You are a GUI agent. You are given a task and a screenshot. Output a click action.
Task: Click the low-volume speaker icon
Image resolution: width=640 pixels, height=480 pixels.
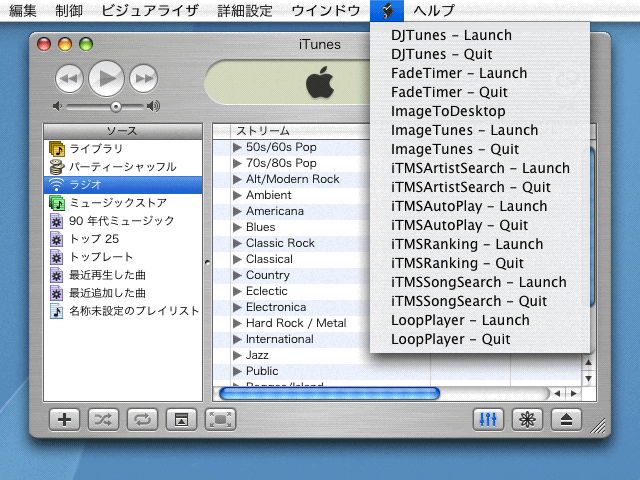pos(57,107)
